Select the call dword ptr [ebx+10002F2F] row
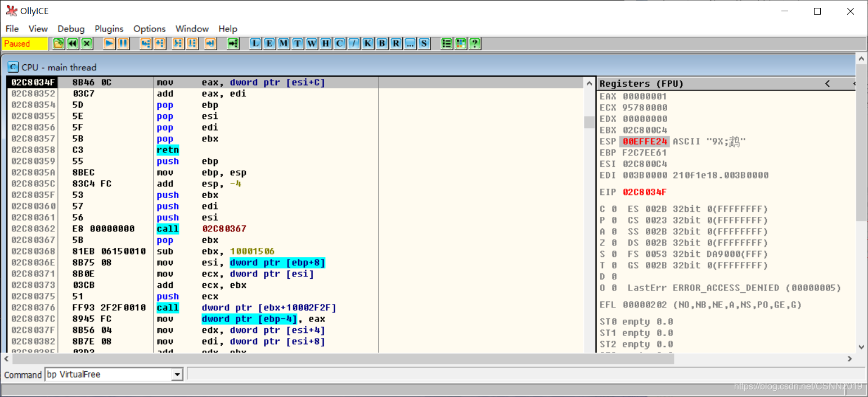The width and height of the screenshot is (868, 397). (x=296, y=308)
